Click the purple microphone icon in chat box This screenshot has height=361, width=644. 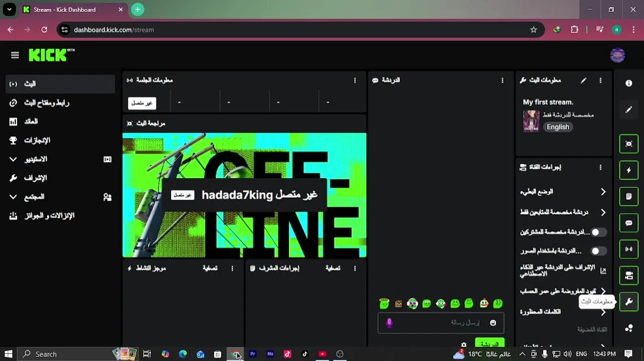click(389, 323)
